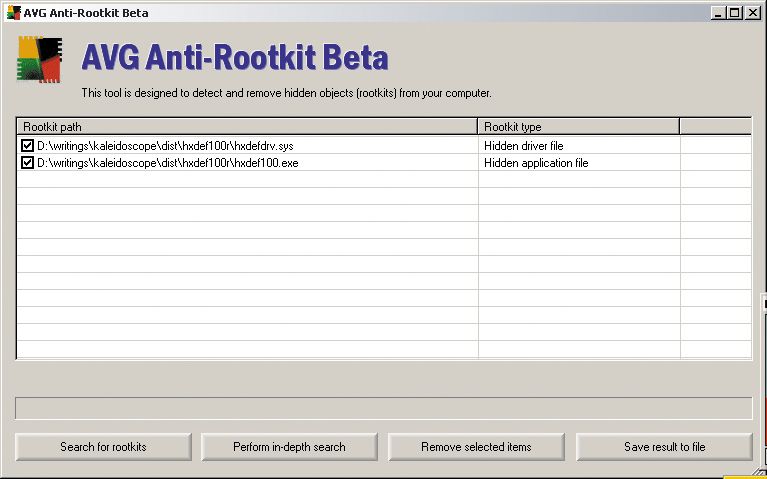767x479 pixels.
Task: Close the AVG Anti-Rootkit Beta window
Action: tap(751, 12)
